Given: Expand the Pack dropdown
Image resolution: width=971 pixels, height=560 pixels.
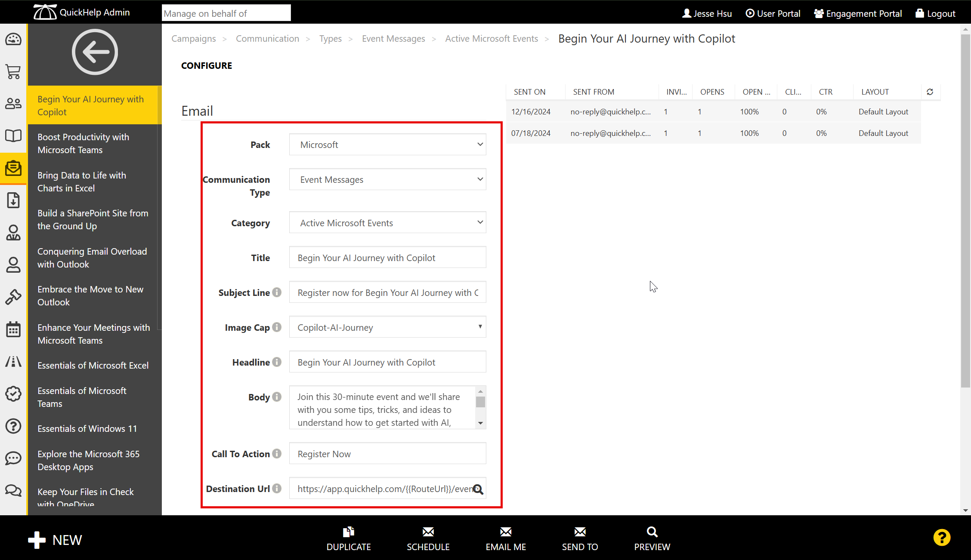Looking at the screenshot, I should pyautogui.click(x=387, y=145).
